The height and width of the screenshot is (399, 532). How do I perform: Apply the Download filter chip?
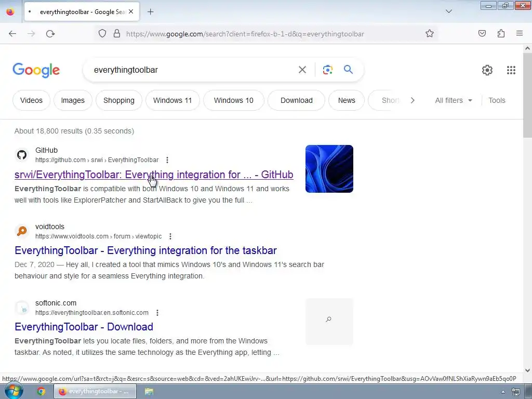coord(296,100)
